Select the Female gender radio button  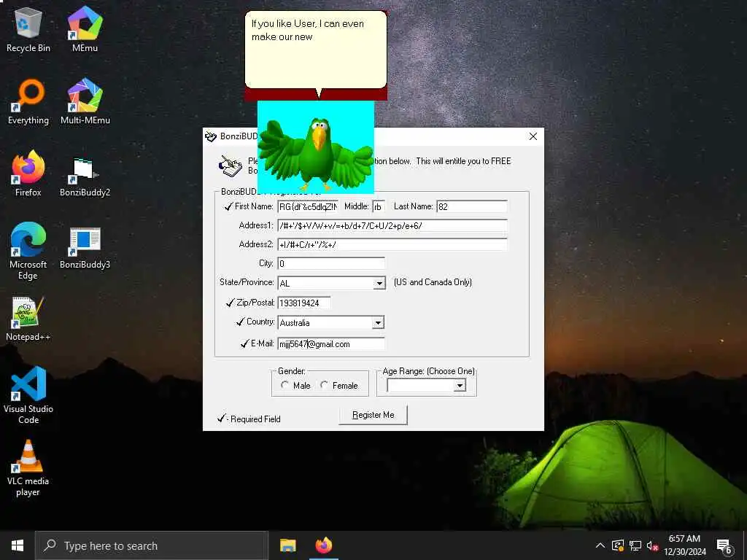pos(325,385)
